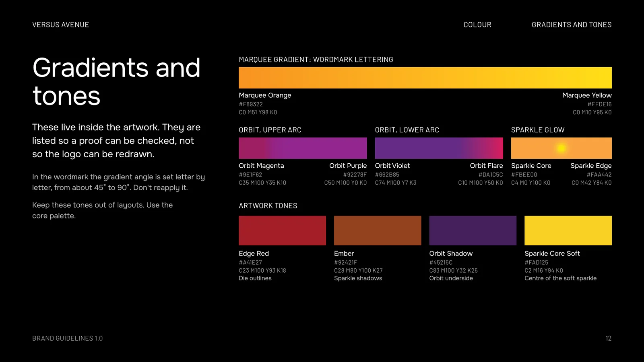The image size is (644, 362).
Task: Select the Orbit upper arc gradient swatch
Action: (x=303, y=148)
